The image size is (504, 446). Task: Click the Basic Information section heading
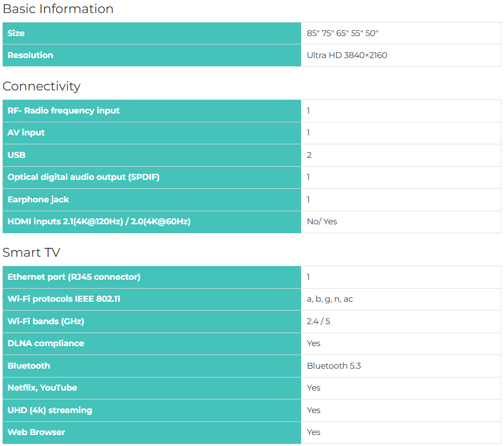[58, 9]
